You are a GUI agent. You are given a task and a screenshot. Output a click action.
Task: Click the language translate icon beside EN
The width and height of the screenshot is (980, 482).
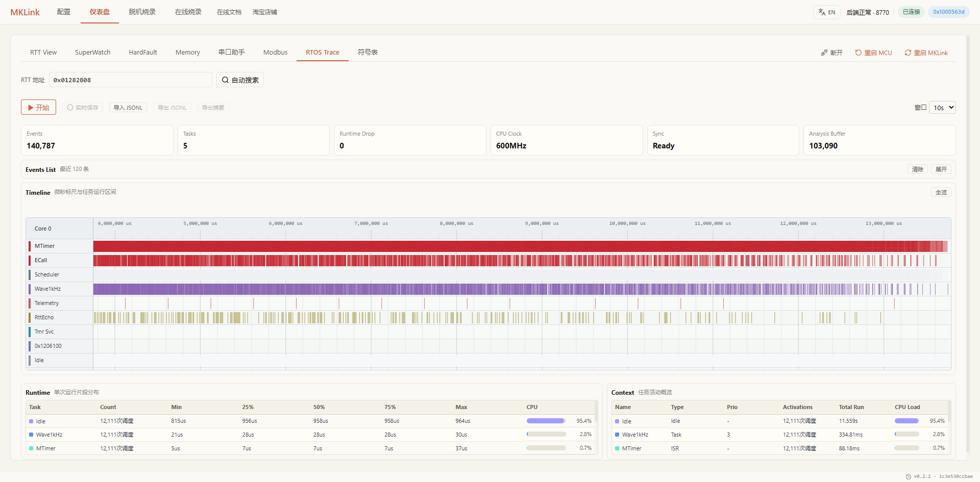[822, 12]
